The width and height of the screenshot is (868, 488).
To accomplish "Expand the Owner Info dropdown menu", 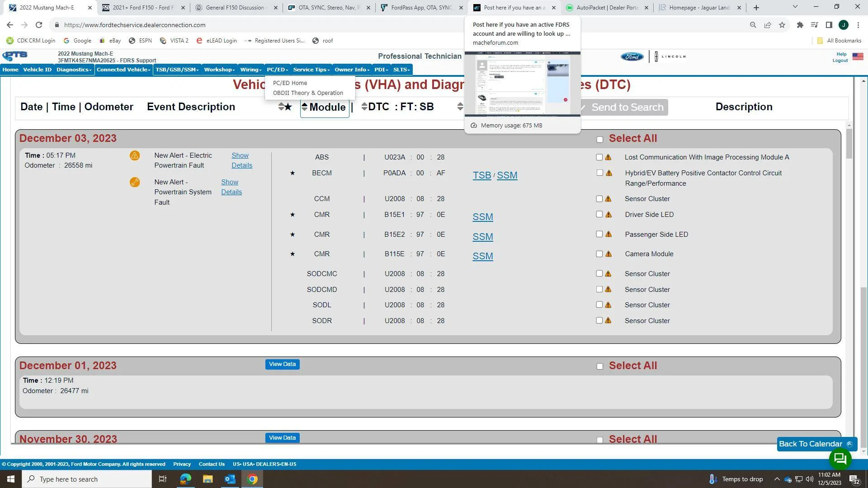I will coord(352,70).
